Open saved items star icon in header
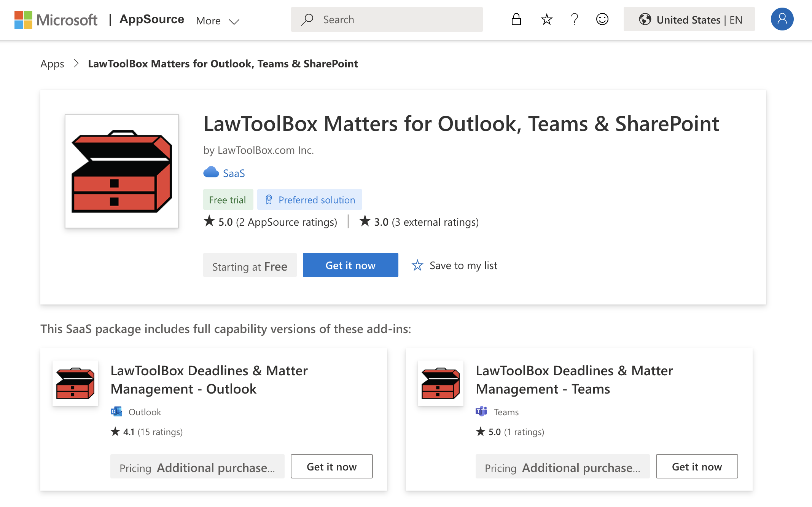The image size is (812, 507). pos(546,19)
